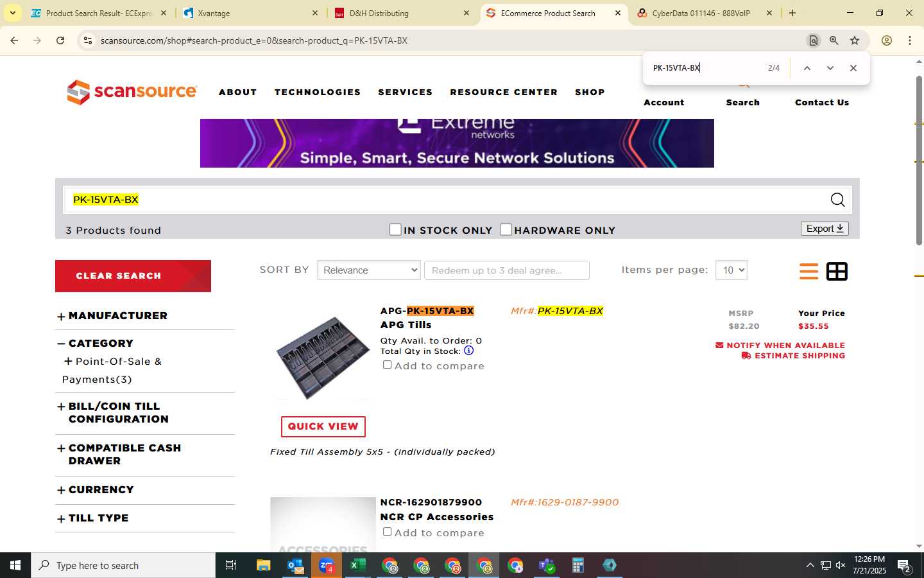Image resolution: width=924 pixels, height=578 pixels.
Task: Open Excel from taskbar
Action: point(358,565)
